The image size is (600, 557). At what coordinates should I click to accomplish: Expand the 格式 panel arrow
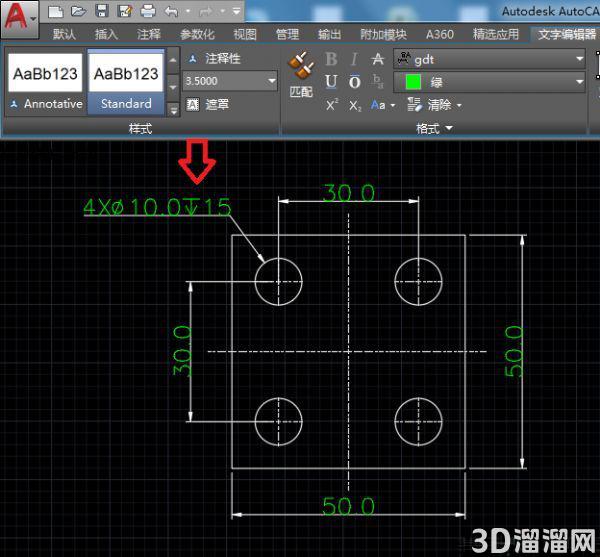click(x=449, y=128)
